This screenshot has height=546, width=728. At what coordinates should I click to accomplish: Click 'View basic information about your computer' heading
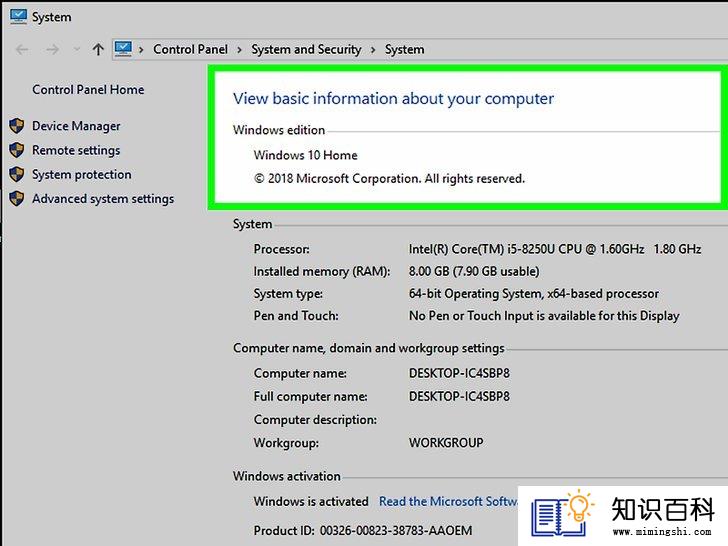pos(393,98)
